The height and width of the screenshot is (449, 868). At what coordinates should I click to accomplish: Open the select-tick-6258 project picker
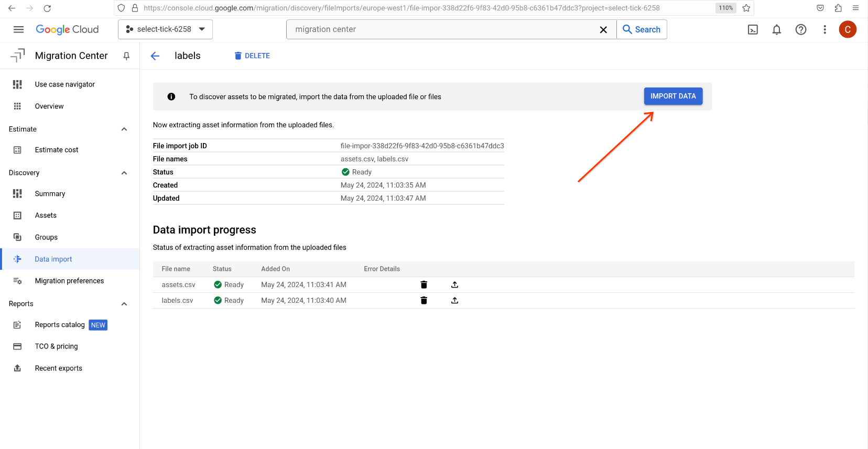[166, 29]
